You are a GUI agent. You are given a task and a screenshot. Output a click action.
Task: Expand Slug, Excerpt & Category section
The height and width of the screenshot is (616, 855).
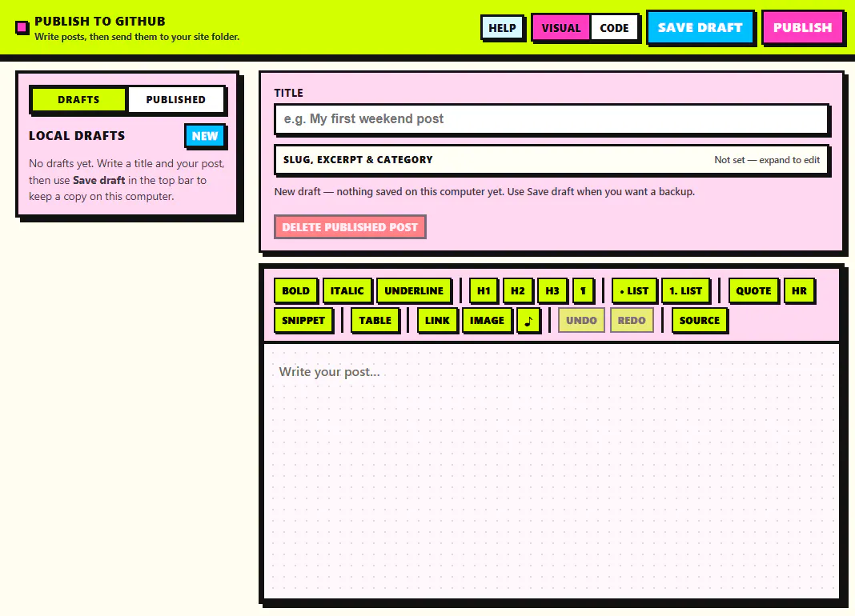[x=552, y=160]
